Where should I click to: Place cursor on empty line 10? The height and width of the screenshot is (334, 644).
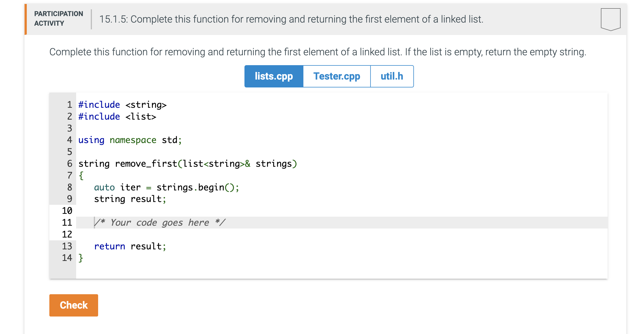pos(197,211)
